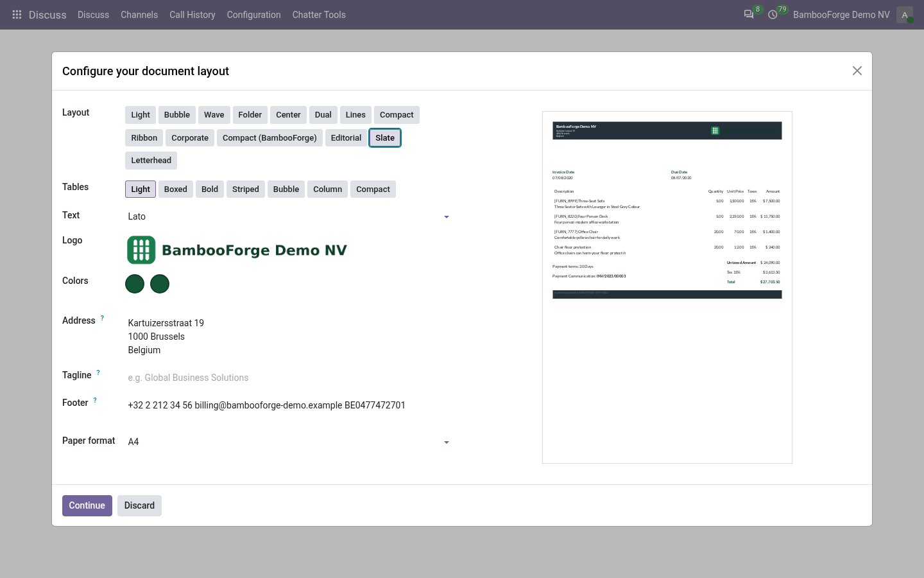Screen dimensions: 924x578
Task: Click the user avatar in top bar
Action: pos(905,15)
